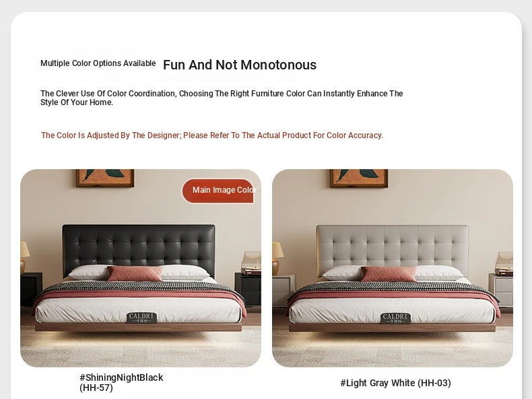Select the ShiningNightBlack bed image
This screenshot has height=399, width=532.
[x=141, y=268]
